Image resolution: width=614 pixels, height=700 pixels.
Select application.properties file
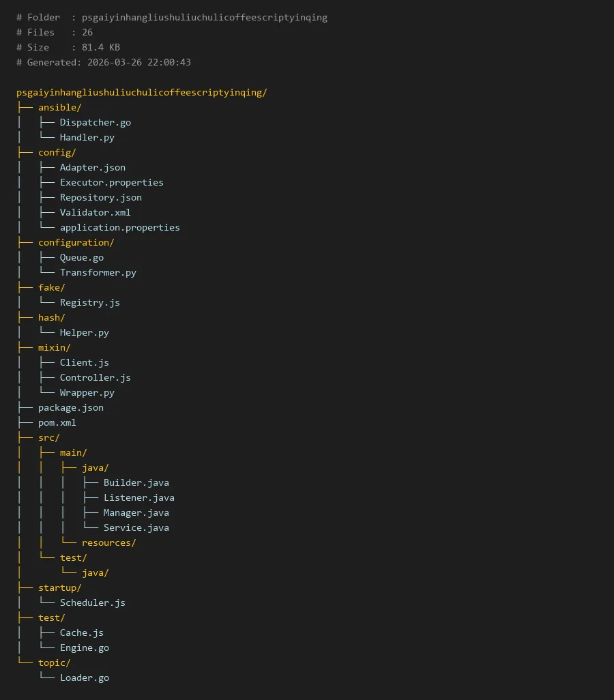point(119,227)
